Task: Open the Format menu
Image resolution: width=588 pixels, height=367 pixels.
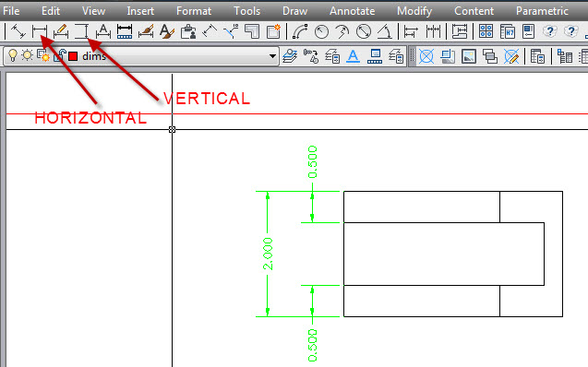Action: pos(194,11)
